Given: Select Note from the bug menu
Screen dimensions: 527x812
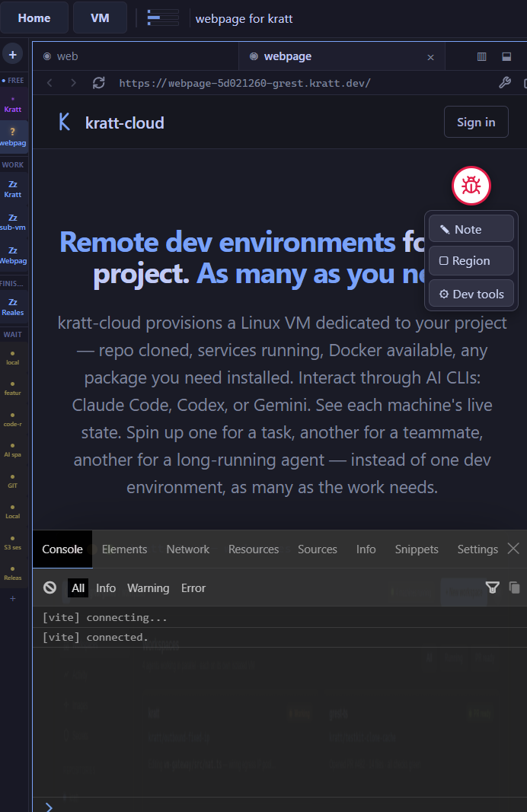Looking at the screenshot, I should (x=471, y=229).
